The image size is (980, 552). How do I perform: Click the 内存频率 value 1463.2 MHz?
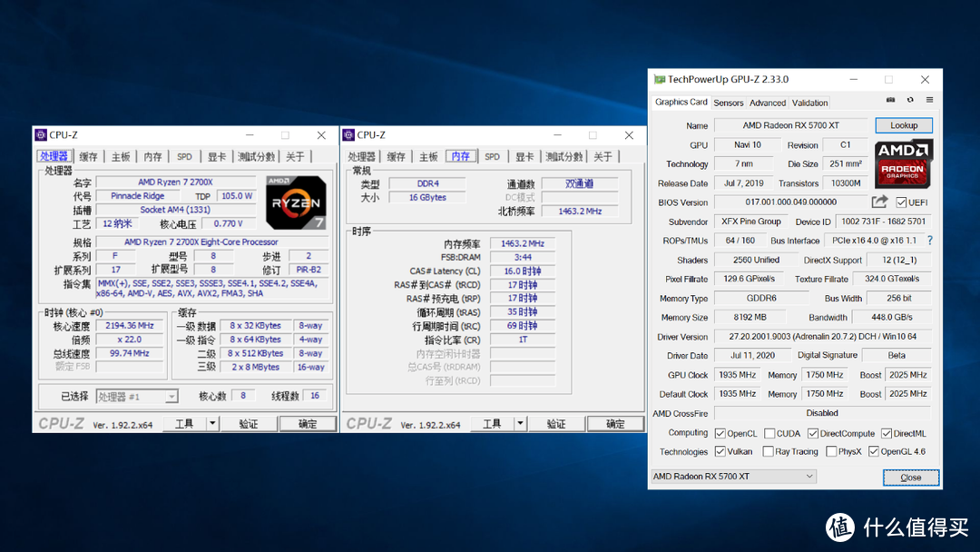523,244
